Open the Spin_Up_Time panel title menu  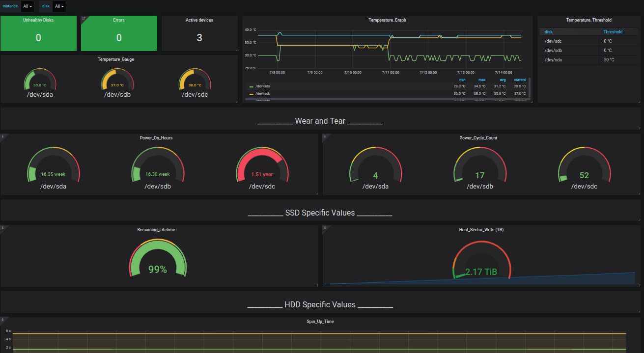tap(320, 322)
